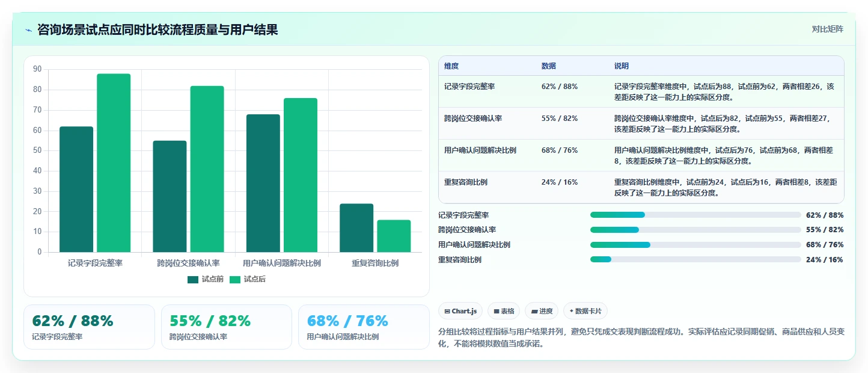This screenshot has width=868, height=373.
Task: Click the 试点前 bar for 记录字段完整率
Action: [x=76, y=190]
